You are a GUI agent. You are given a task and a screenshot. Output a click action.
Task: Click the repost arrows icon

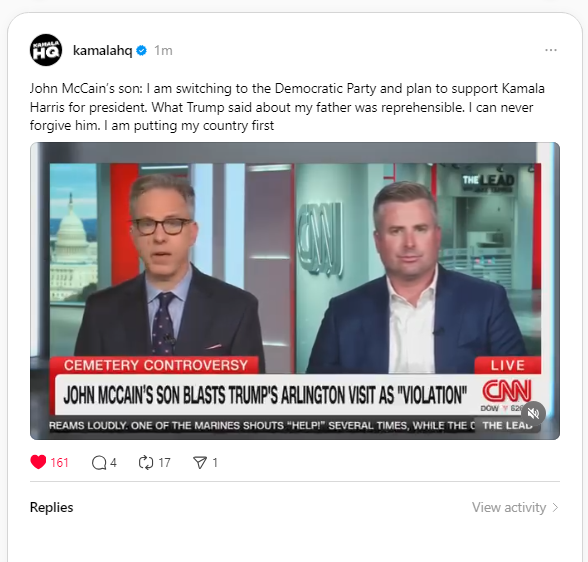tap(146, 463)
